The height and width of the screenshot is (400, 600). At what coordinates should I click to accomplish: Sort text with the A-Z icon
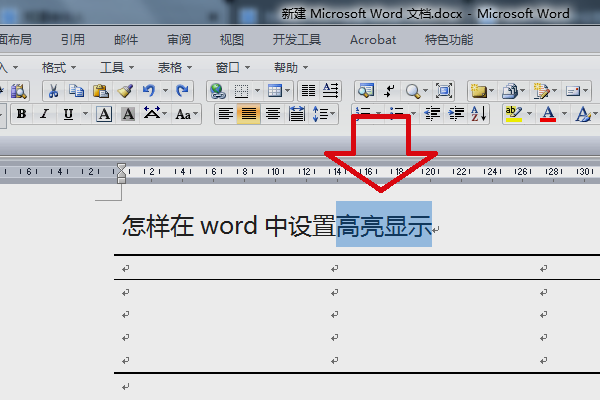tap(478, 114)
